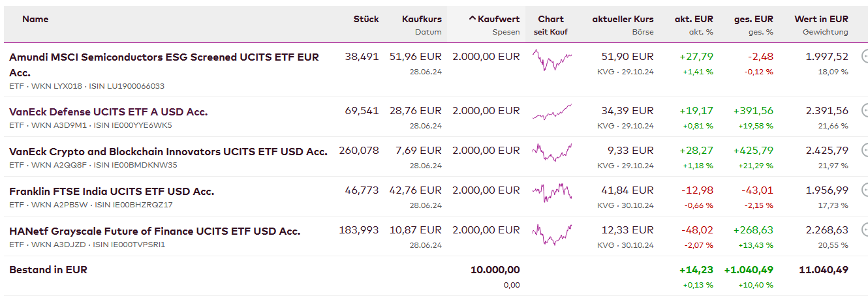
Task: Open the Franklin FTSE India sparkline chart
Action: click(552, 192)
